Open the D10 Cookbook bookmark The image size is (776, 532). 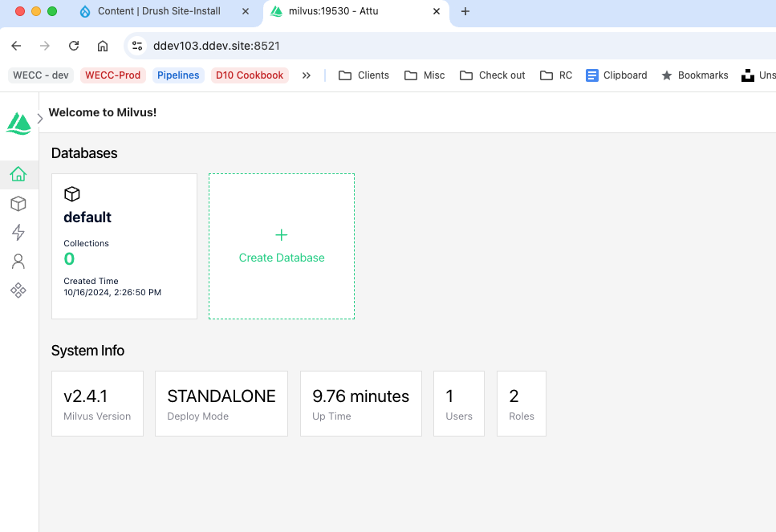point(250,75)
